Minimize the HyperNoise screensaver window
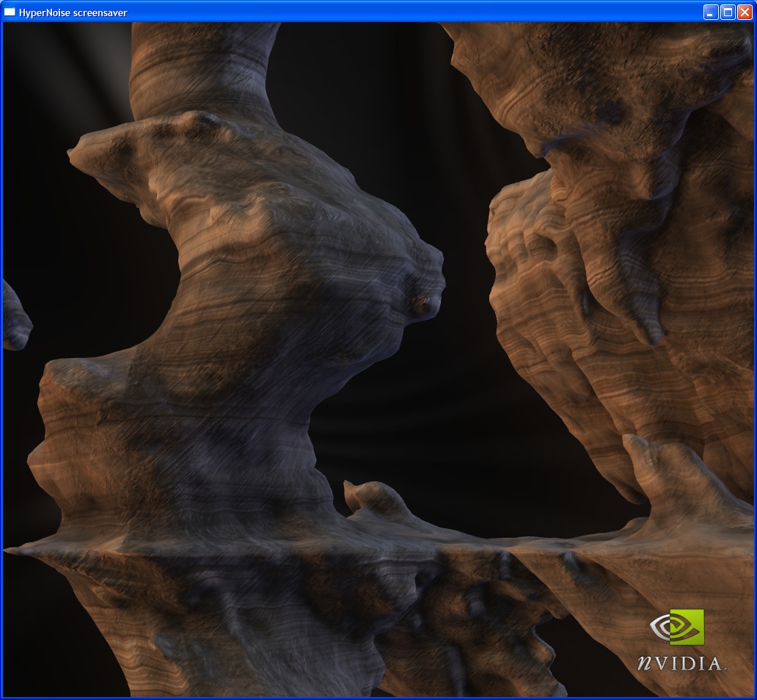 click(711, 12)
